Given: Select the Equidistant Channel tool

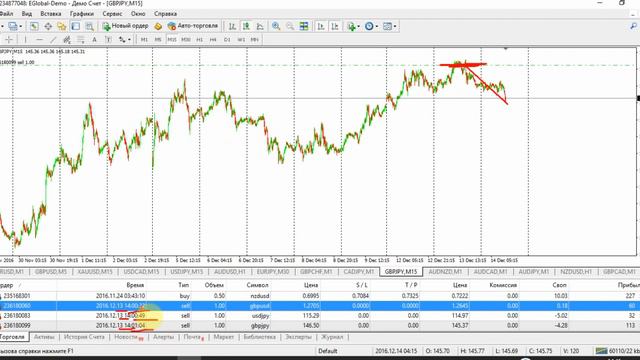Looking at the screenshot, I should 67,40.
